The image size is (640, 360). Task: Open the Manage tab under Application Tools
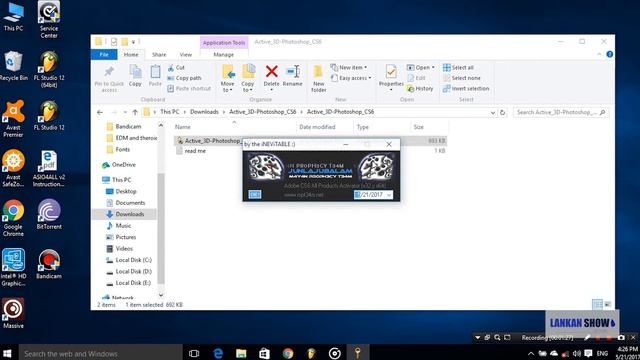click(x=224, y=54)
